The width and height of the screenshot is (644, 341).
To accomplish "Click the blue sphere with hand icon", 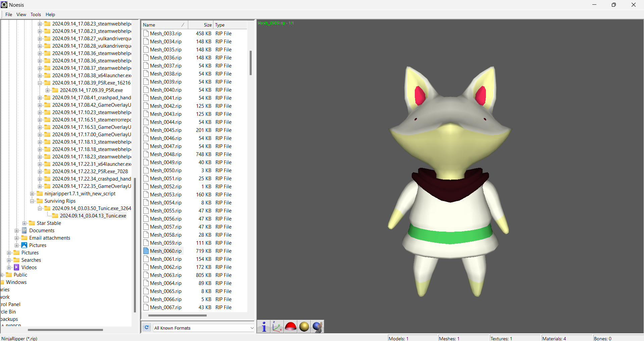I will tap(317, 326).
